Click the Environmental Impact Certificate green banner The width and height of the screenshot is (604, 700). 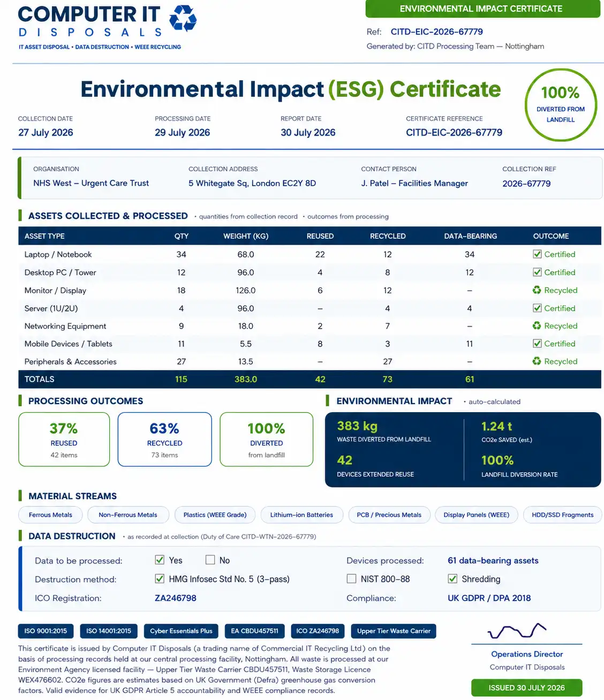click(482, 9)
